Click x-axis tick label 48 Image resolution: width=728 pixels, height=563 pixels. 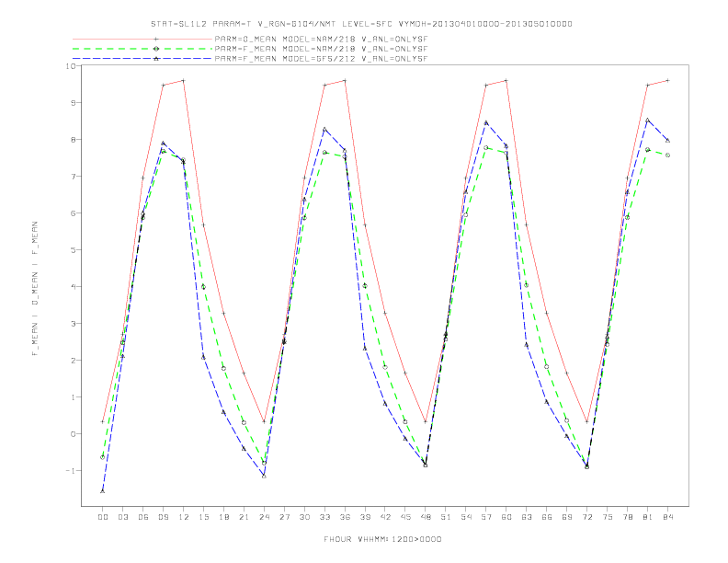426,517
